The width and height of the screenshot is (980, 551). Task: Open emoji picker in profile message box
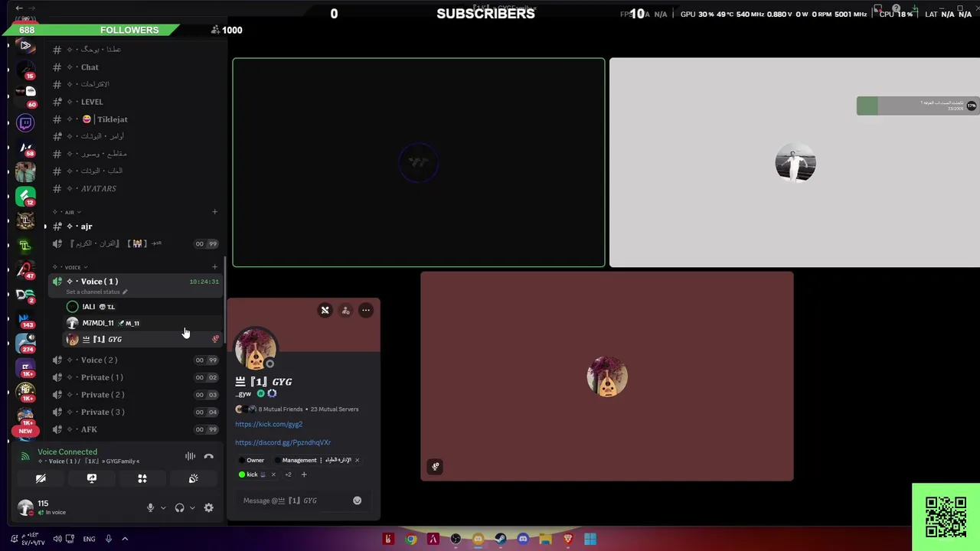(357, 500)
